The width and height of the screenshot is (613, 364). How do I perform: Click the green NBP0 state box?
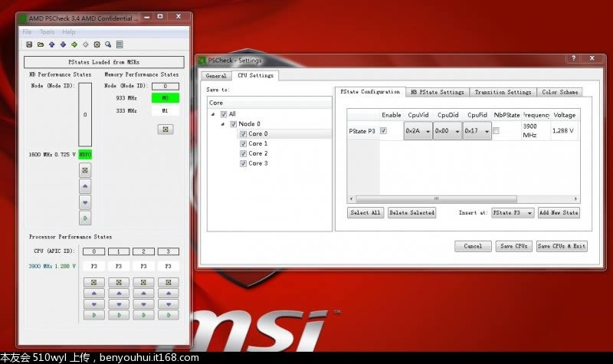coord(85,155)
